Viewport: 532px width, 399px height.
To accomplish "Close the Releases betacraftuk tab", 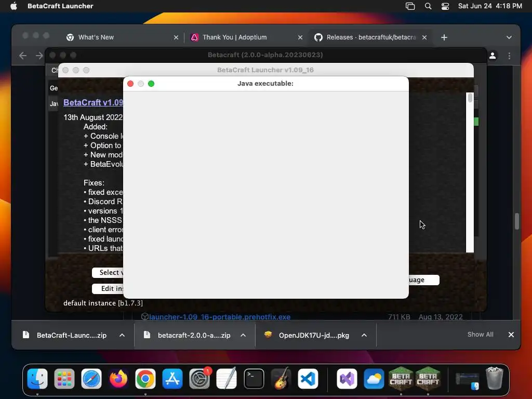I will 424,37.
